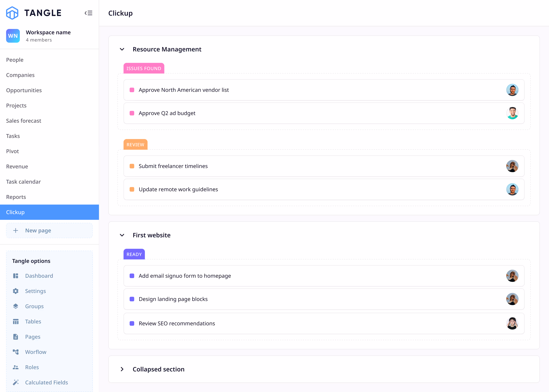Screen dimensions: 549x392
Task: Click the Settings gear icon
Action: coord(16,291)
